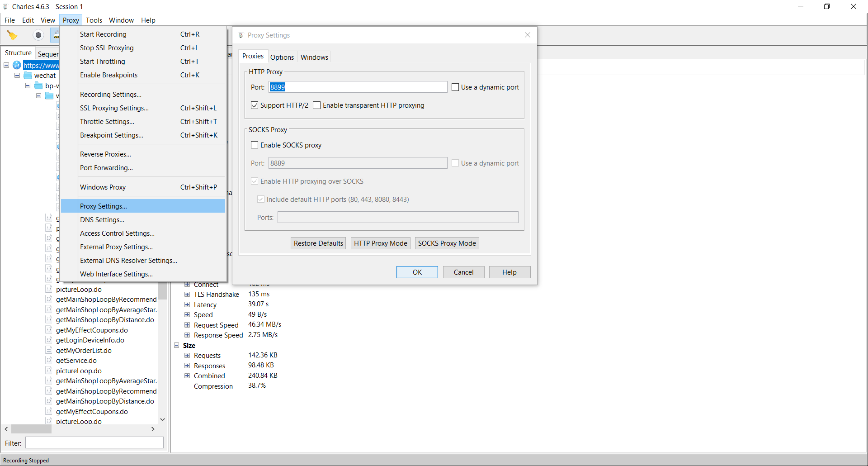
Task: Click the Compression value 38.7%
Action: tap(257, 385)
